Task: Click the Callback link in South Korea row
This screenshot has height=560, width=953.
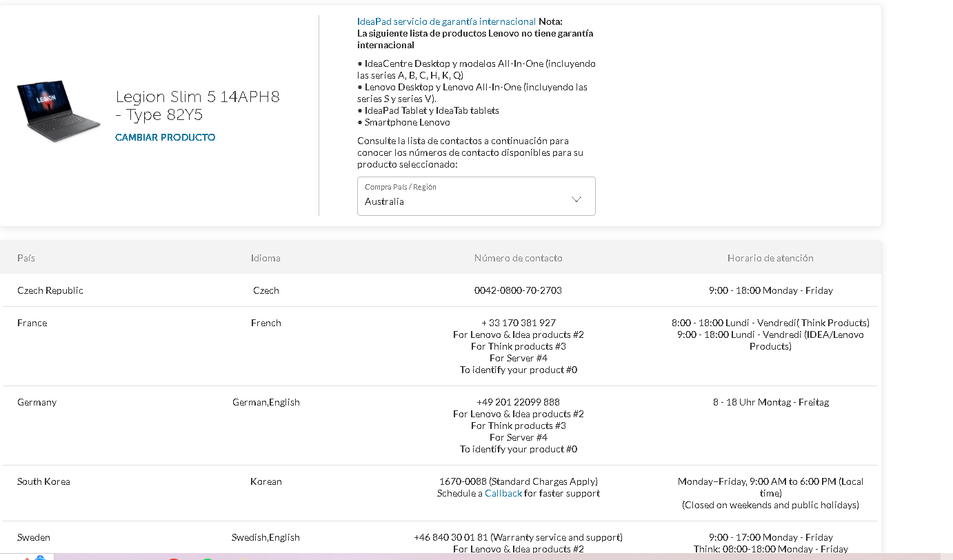Action: (x=503, y=493)
